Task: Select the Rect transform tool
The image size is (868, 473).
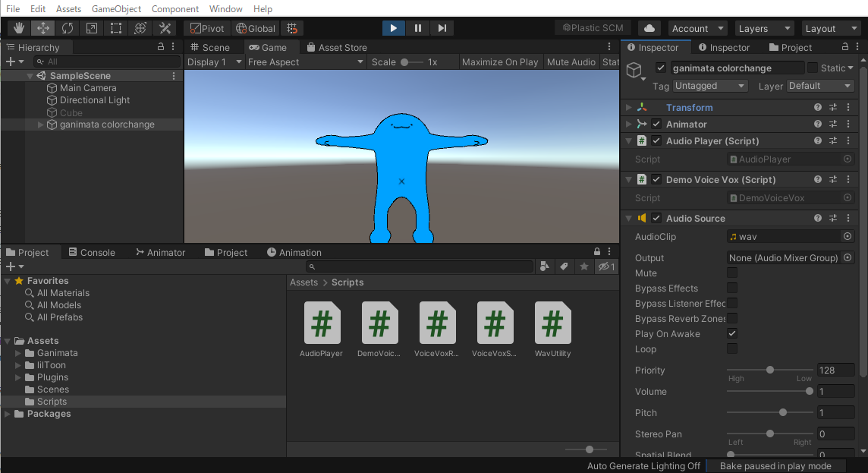Action: point(115,28)
